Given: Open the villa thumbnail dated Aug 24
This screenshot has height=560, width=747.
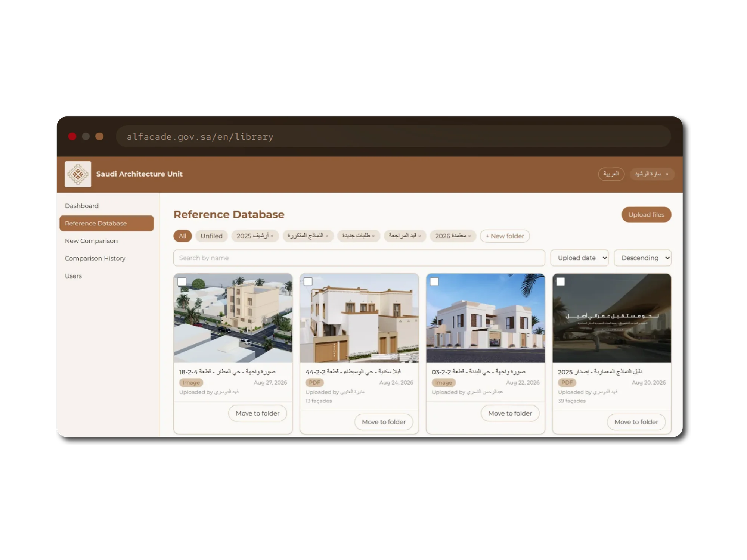Looking at the screenshot, I should click(x=359, y=318).
